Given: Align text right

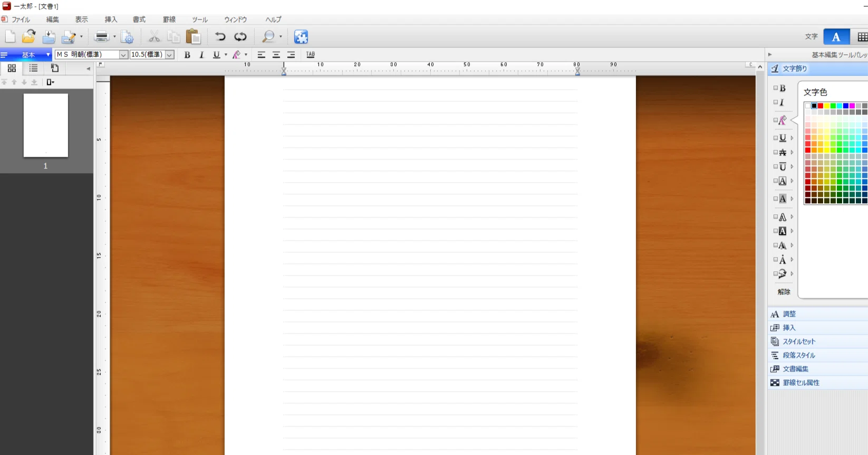Looking at the screenshot, I should pos(291,55).
